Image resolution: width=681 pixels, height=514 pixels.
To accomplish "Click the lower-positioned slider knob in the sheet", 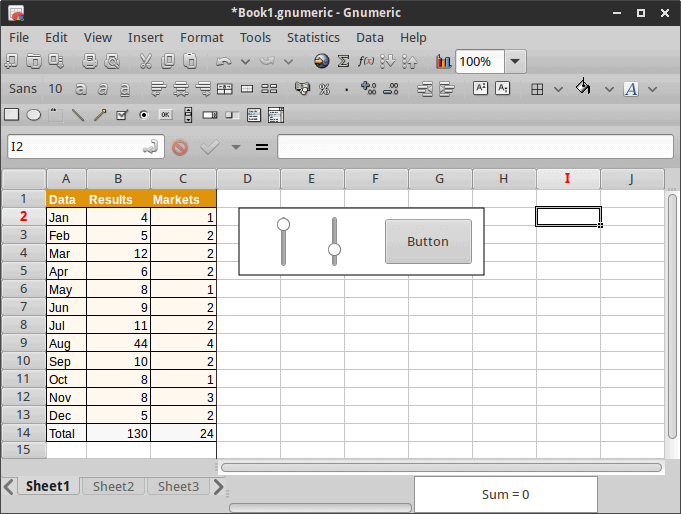I will coord(334,249).
